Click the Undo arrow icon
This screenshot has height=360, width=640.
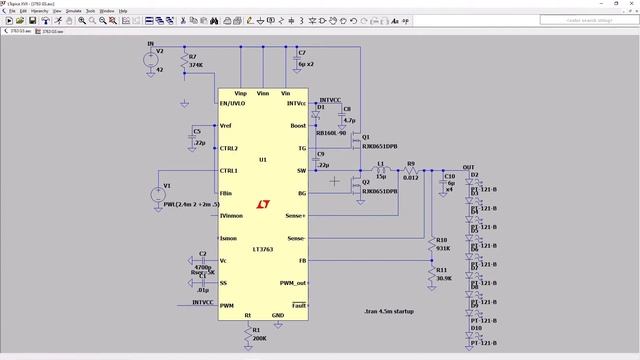[353, 20]
